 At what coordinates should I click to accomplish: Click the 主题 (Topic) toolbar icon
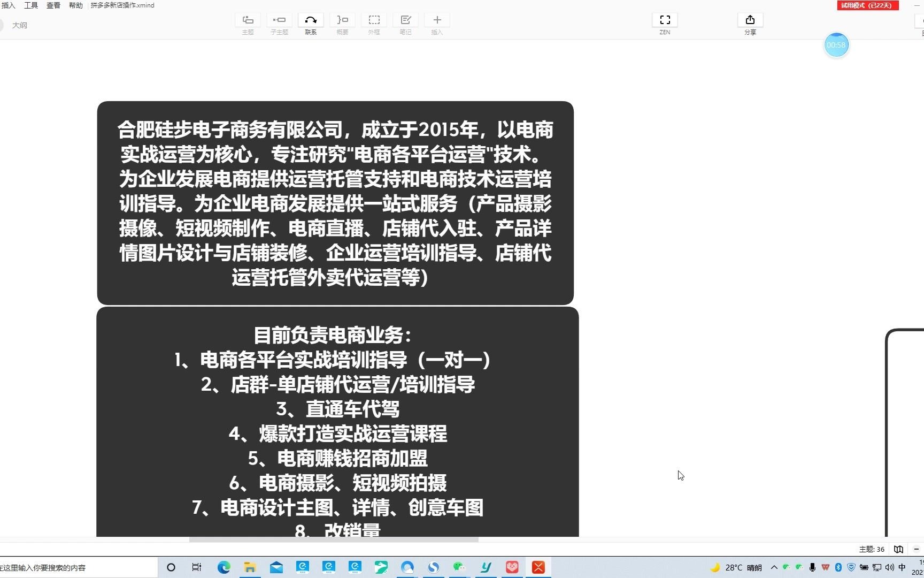pos(248,20)
